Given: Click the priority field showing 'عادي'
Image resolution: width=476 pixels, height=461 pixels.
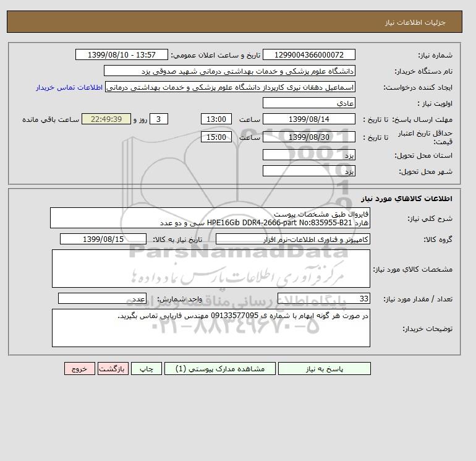Looking at the screenshot, I should click(308, 103).
